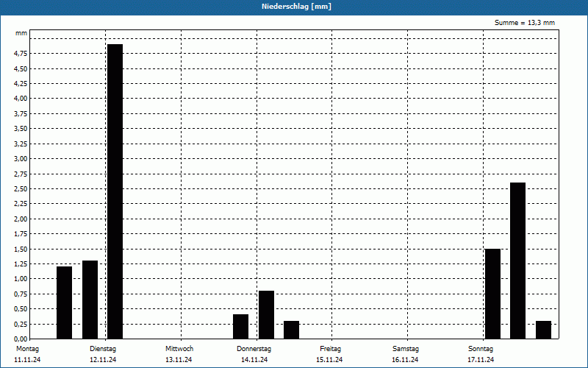
Task: Click the 2,00 y-axis value
Action: [21, 219]
